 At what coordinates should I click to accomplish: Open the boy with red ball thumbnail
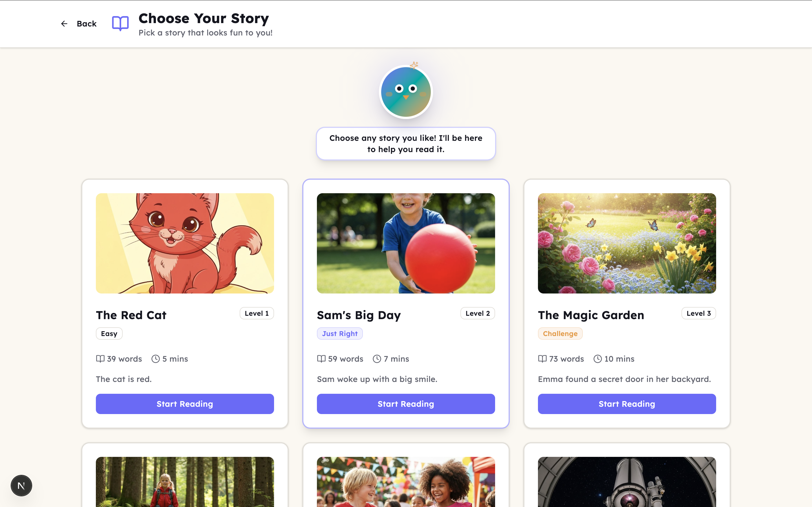(406, 243)
